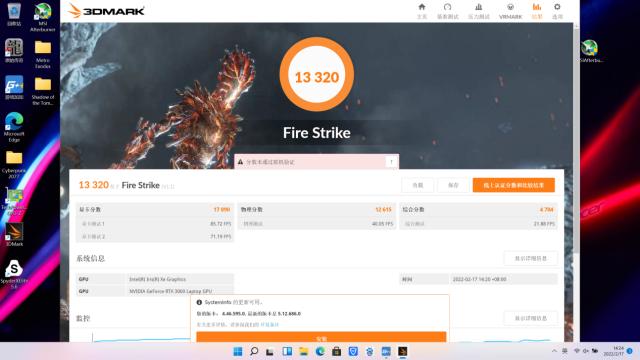Open the Options gear tab
Screen dimensions: 640x360
[557, 11]
